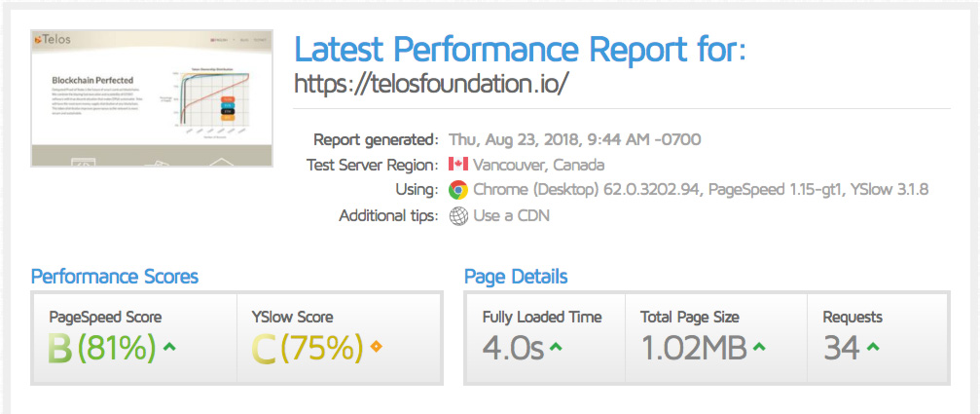Click the Page Details heading

pos(516,277)
